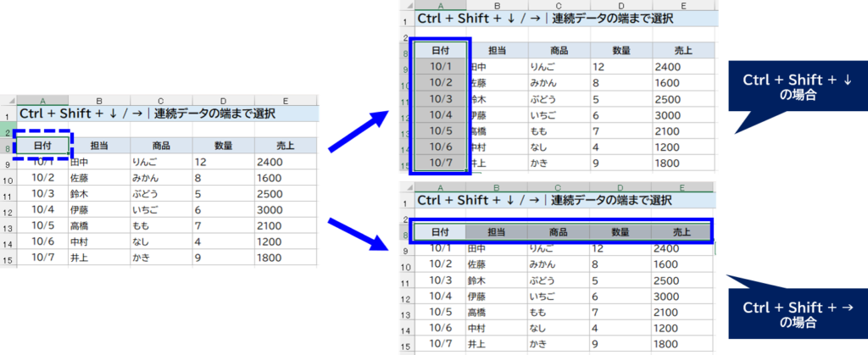Select 10/4 date cell in bottom-right sheet

click(x=441, y=297)
